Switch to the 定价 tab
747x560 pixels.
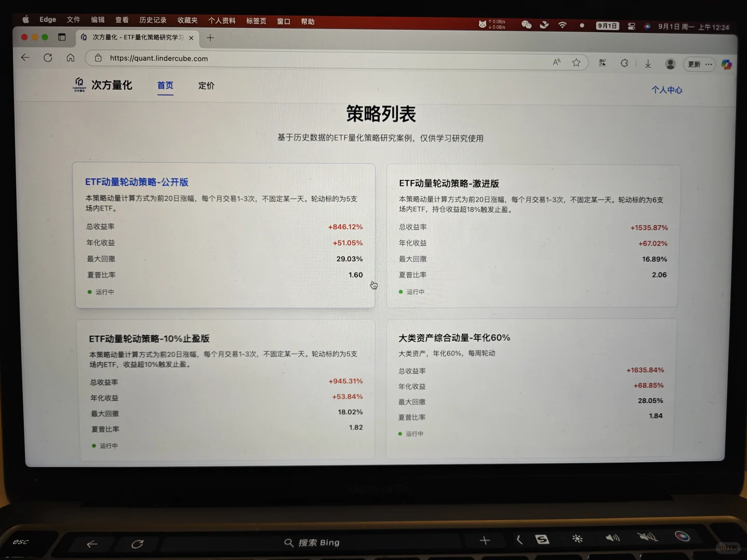(x=206, y=86)
